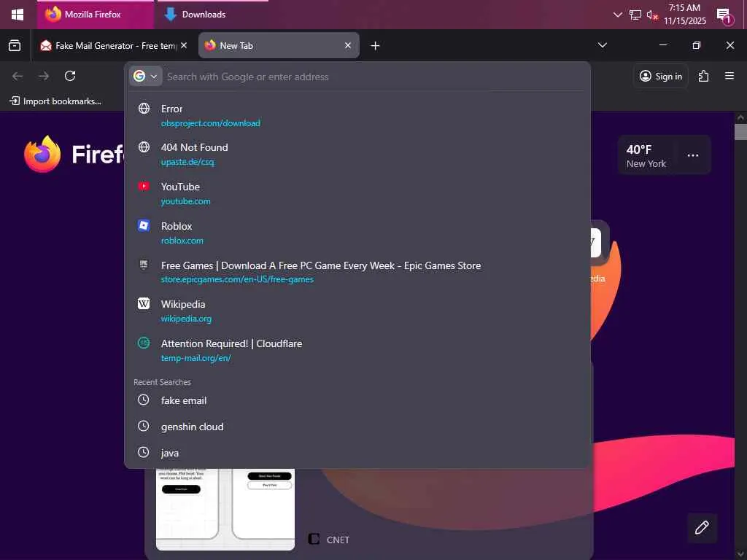The height and width of the screenshot is (560, 747).
Task: Open weather widget three-dot options
Action: tap(693, 155)
